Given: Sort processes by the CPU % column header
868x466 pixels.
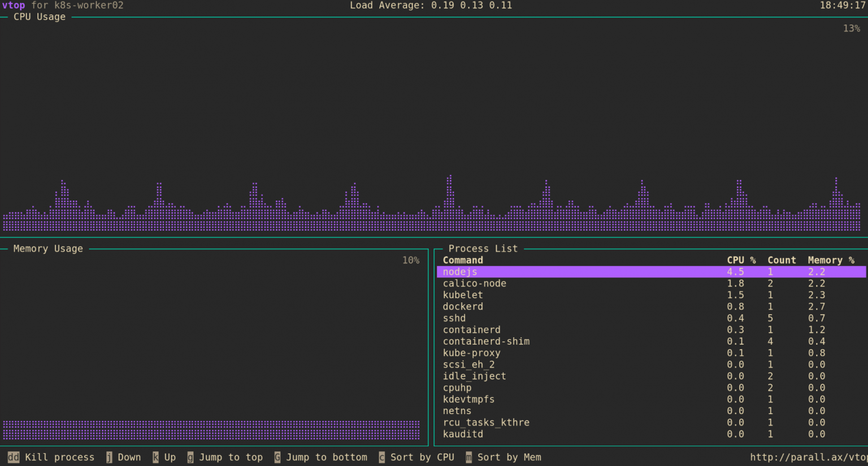Looking at the screenshot, I should (x=741, y=260).
